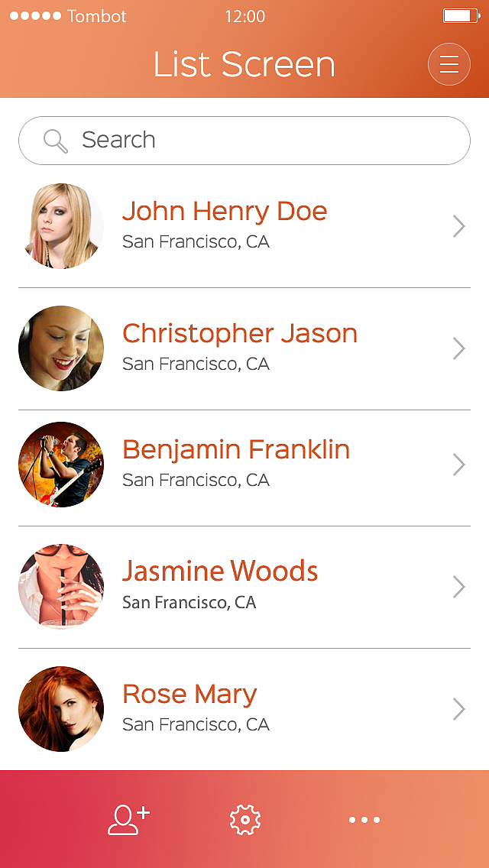The width and height of the screenshot is (489, 868).
Task: Tap the arrow next to Rose Mary
Action: [458, 709]
